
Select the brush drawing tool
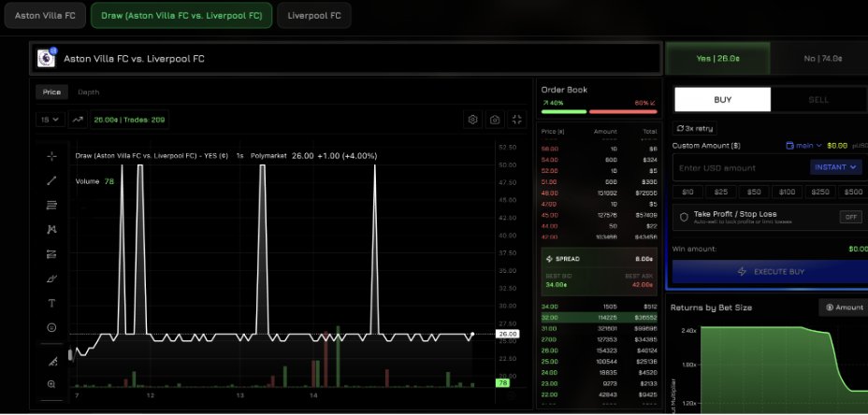52,279
